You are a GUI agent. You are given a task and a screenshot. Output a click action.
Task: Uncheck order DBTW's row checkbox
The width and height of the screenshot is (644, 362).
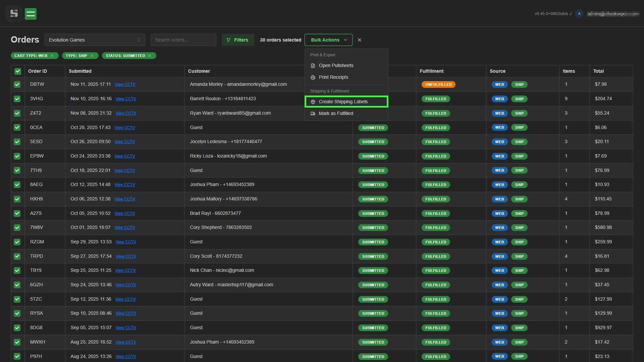17,84
